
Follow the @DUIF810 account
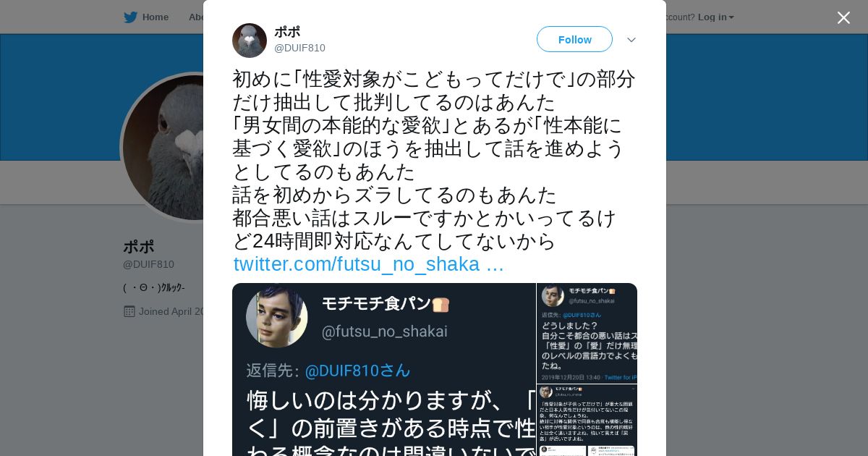(574, 39)
